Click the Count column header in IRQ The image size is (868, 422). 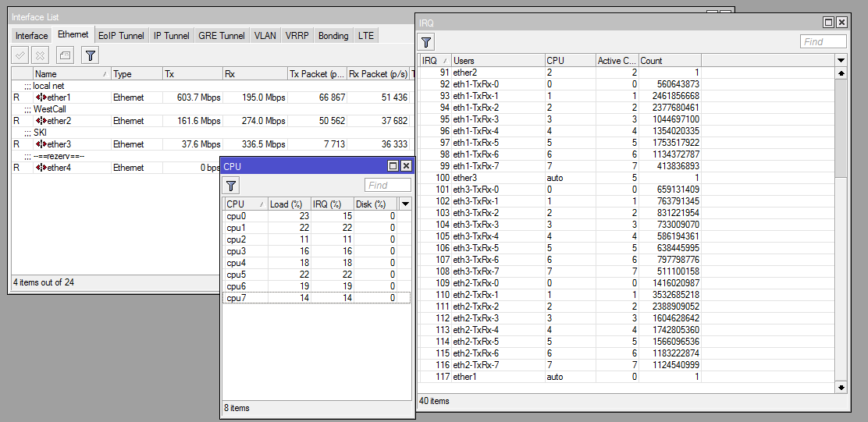pyautogui.click(x=669, y=60)
